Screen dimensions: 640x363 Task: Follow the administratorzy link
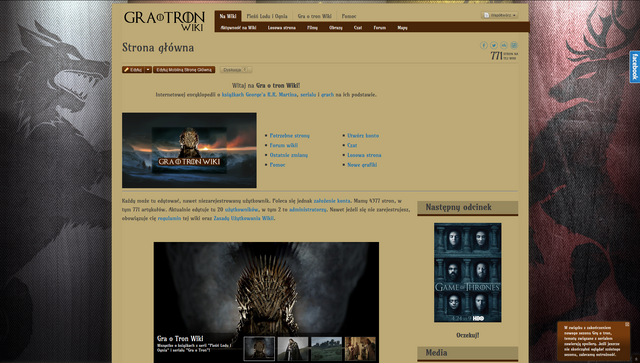point(308,209)
